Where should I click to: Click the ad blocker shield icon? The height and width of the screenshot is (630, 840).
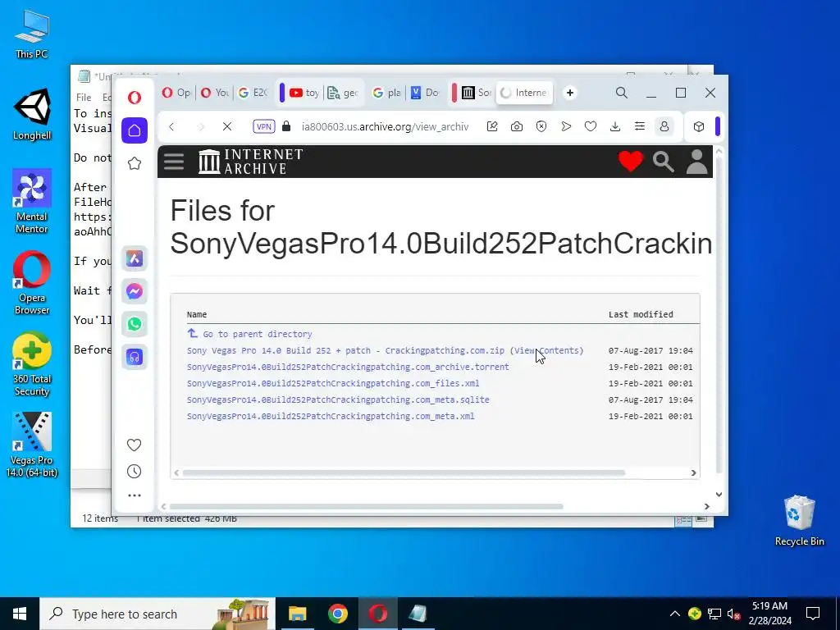coord(541,126)
